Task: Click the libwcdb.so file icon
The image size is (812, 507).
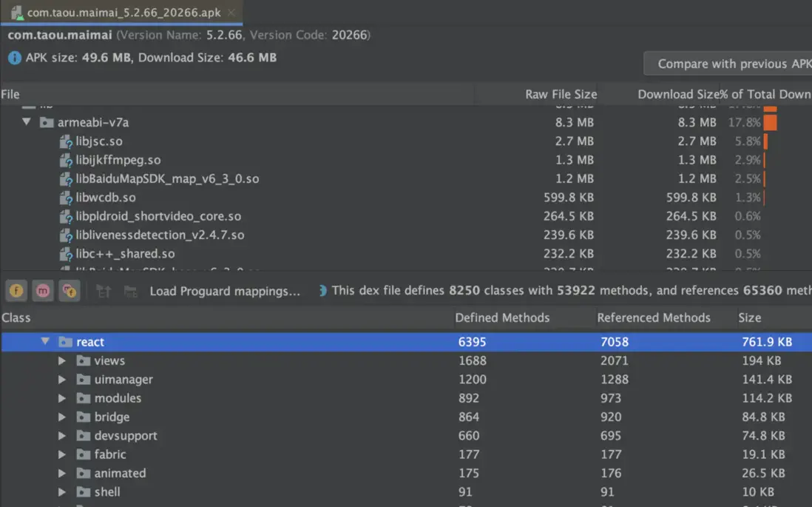Action: point(66,198)
